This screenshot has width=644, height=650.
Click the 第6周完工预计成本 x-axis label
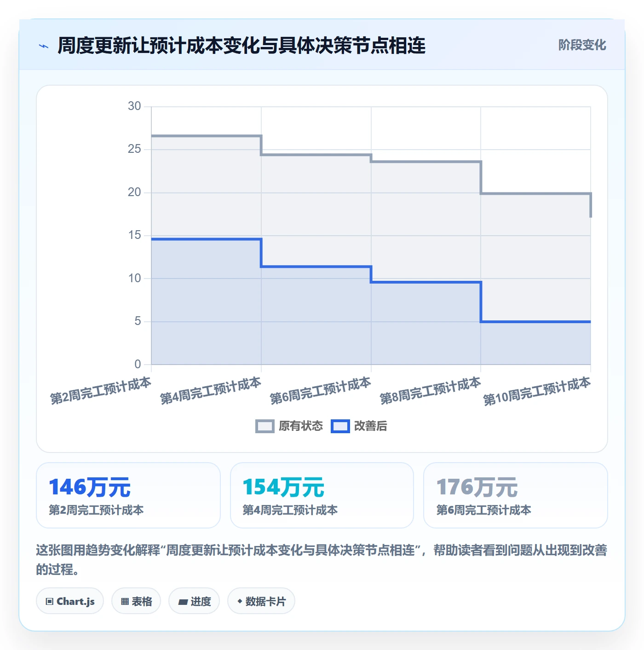(x=320, y=391)
